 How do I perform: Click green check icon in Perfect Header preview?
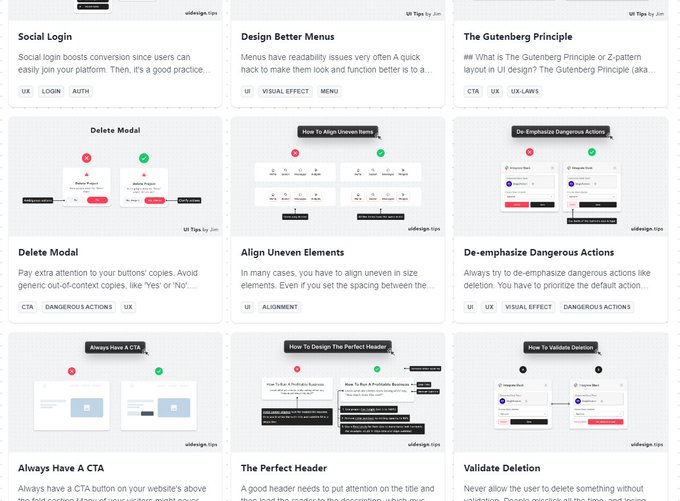[377, 369]
